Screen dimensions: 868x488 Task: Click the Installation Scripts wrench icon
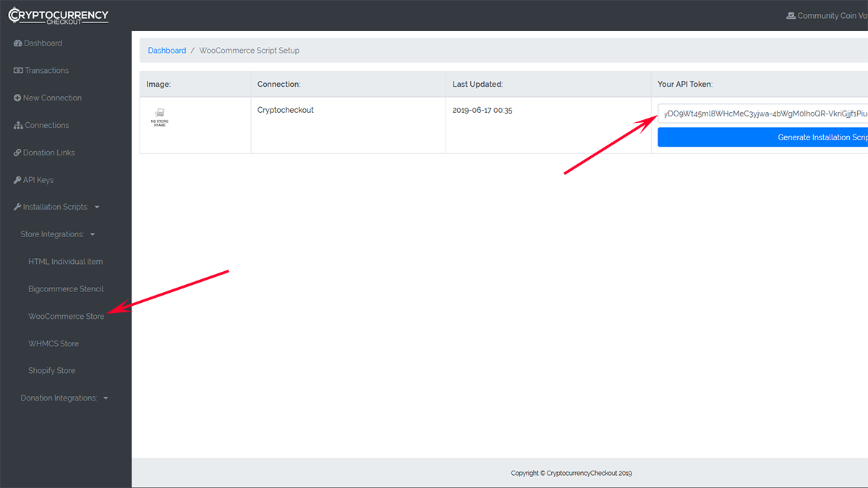pyautogui.click(x=17, y=207)
